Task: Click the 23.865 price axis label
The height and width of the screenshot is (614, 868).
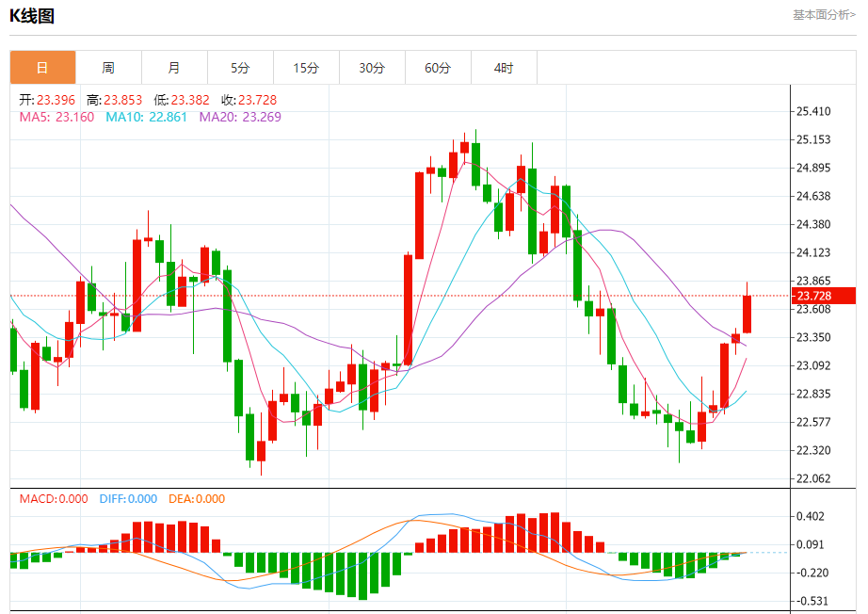Action: [813, 281]
